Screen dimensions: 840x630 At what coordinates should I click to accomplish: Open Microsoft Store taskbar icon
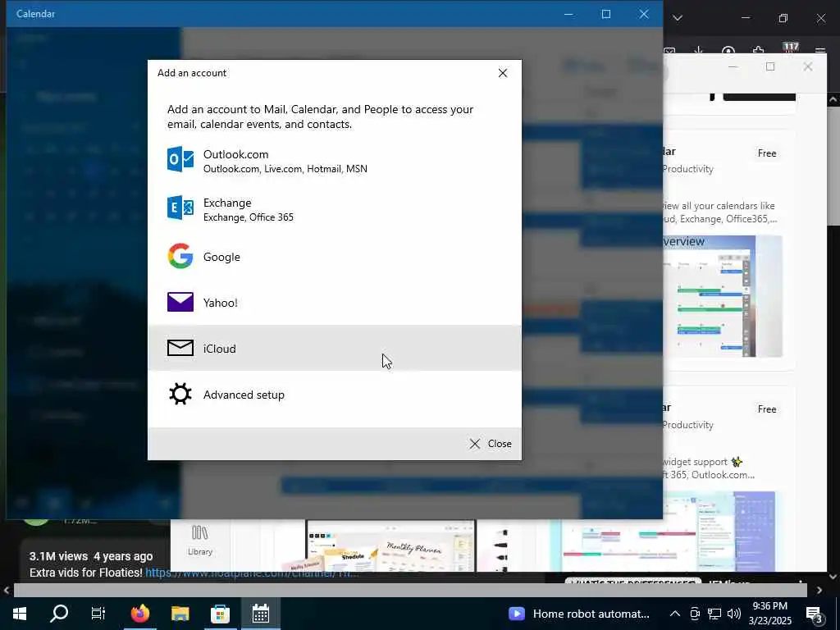point(220,614)
